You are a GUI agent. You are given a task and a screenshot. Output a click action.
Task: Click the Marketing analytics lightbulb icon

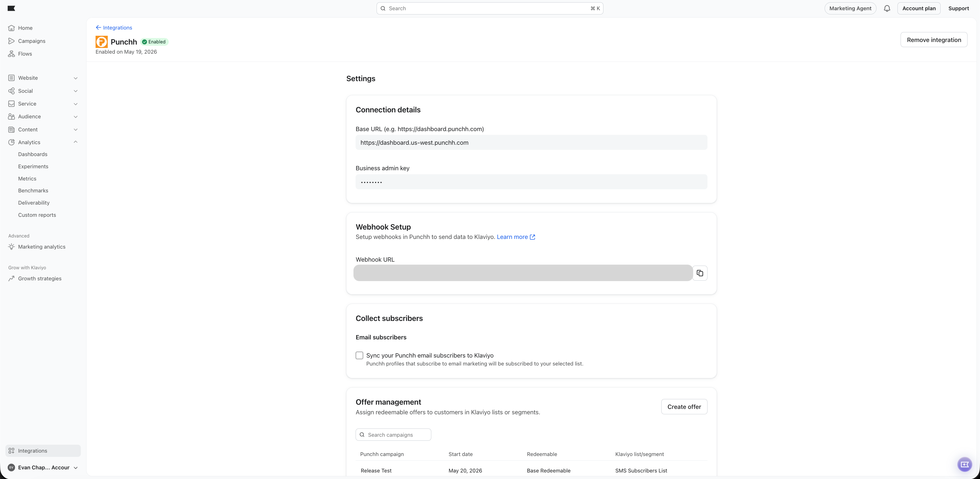(x=11, y=247)
